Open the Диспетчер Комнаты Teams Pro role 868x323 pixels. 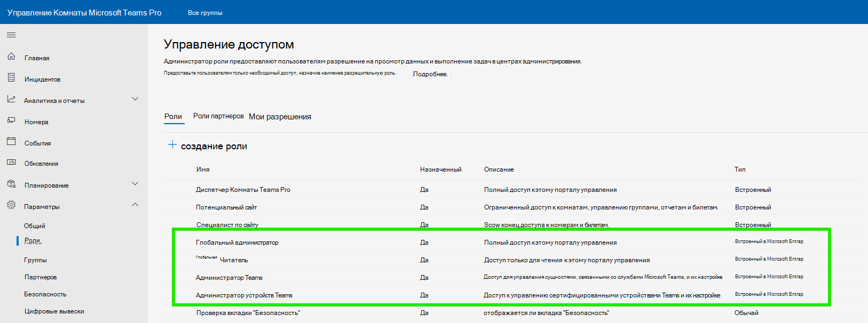coord(243,190)
